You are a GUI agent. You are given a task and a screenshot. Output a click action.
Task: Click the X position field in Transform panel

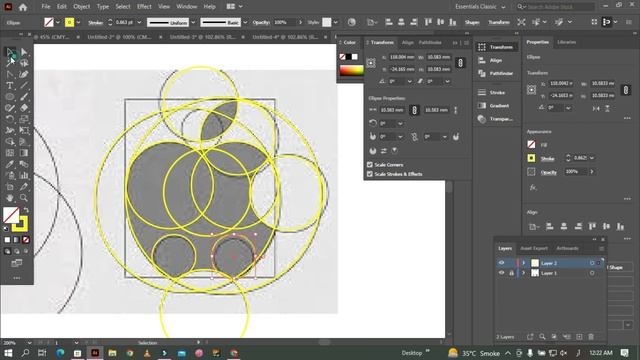point(402,57)
